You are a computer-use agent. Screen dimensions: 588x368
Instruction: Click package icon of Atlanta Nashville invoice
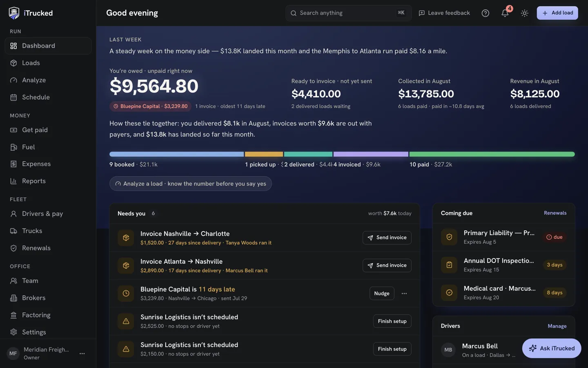point(126,266)
